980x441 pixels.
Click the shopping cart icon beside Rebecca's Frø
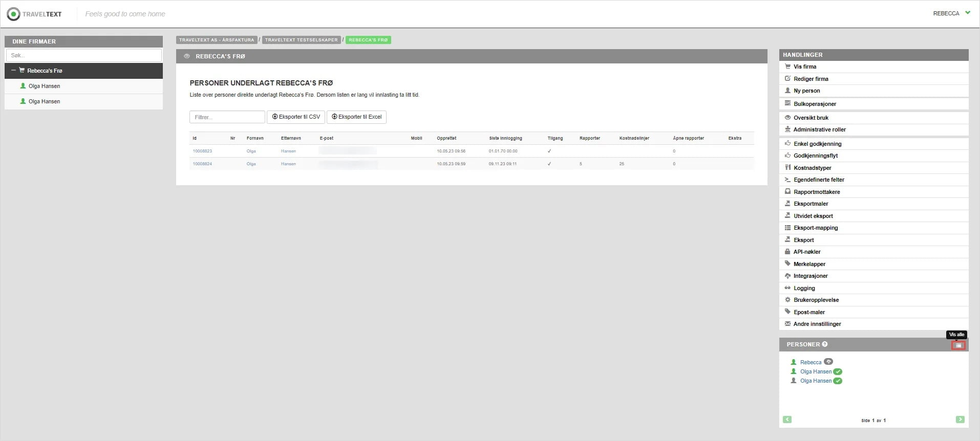pos(22,71)
